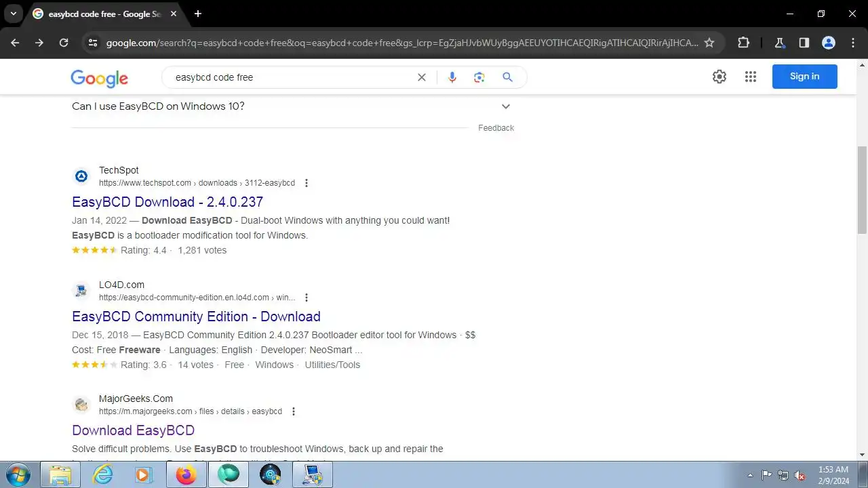Image resolution: width=868 pixels, height=488 pixels.
Task: Click the Sign in button
Action: coord(804,77)
